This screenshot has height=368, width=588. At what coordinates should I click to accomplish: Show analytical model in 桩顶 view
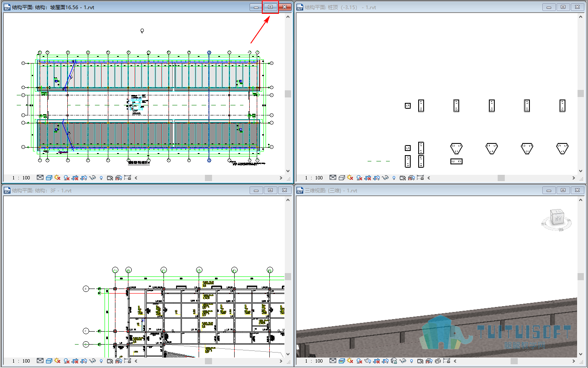click(412, 178)
